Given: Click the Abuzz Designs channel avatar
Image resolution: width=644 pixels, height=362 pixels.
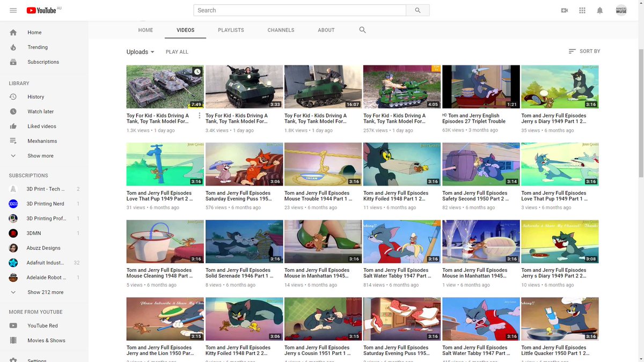Looking at the screenshot, I should pyautogui.click(x=13, y=248).
